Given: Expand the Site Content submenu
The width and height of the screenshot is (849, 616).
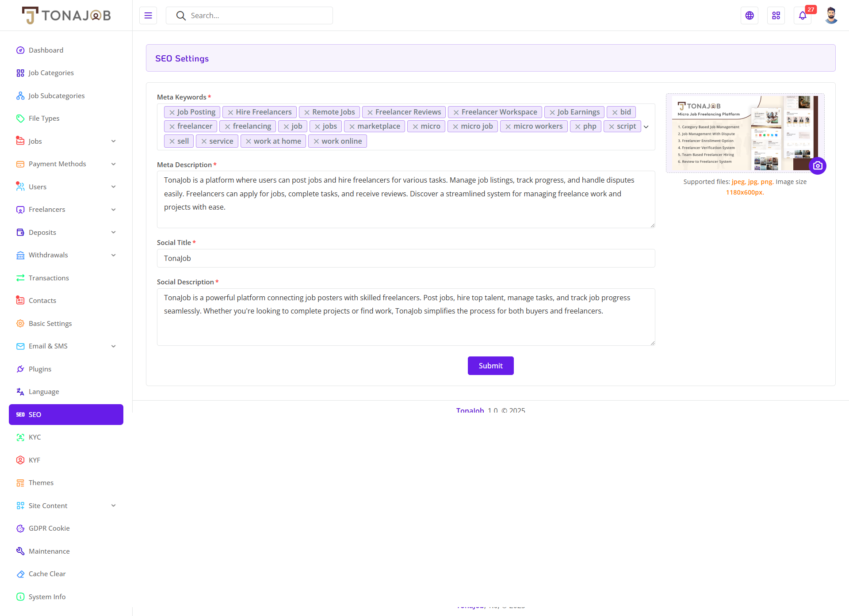Looking at the screenshot, I should pyautogui.click(x=113, y=505).
